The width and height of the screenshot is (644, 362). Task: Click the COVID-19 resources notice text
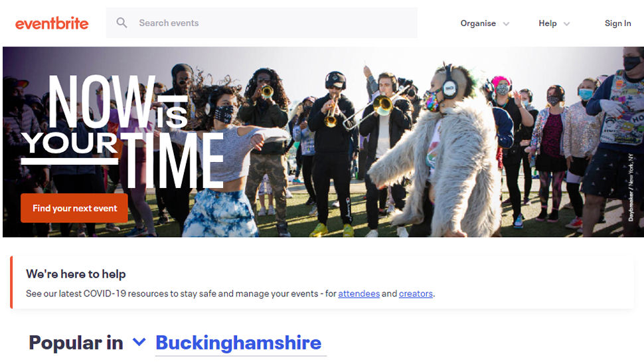pos(230,294)
